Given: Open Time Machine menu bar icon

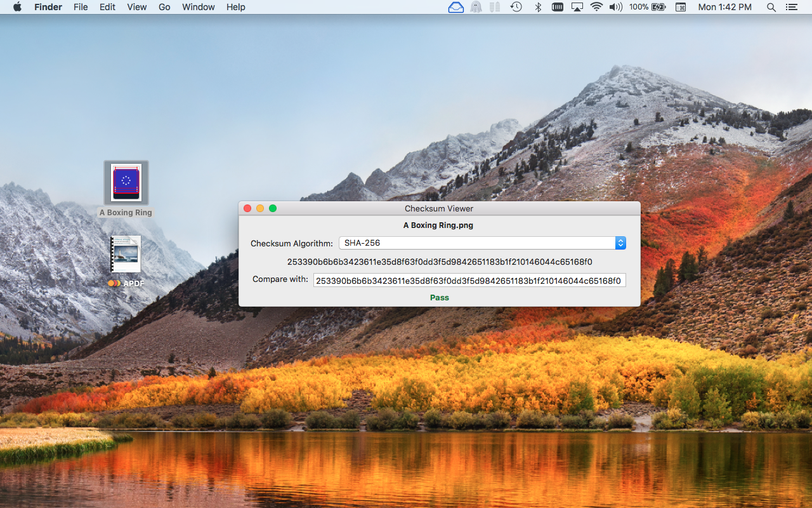Looking at the screenshot, I should [516, 7].
